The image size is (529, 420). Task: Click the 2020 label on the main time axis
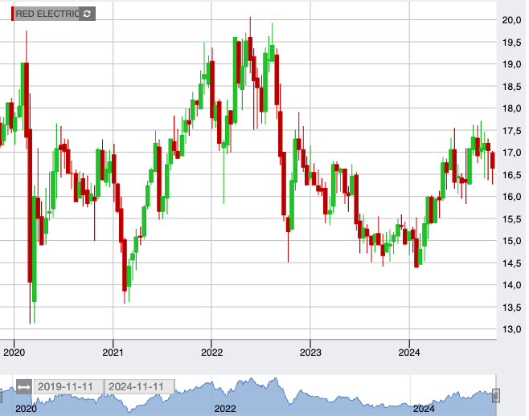pyautogui.click(x=14, y=353)
